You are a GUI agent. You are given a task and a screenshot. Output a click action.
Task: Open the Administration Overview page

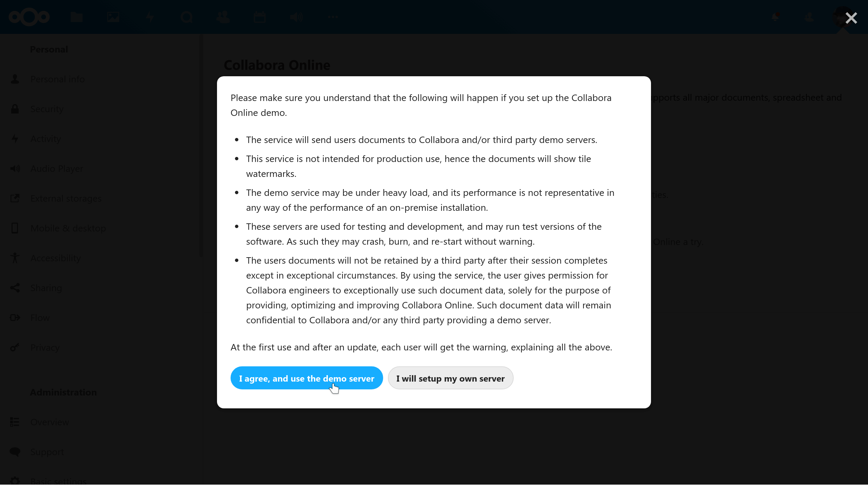(x=50, y=422)
